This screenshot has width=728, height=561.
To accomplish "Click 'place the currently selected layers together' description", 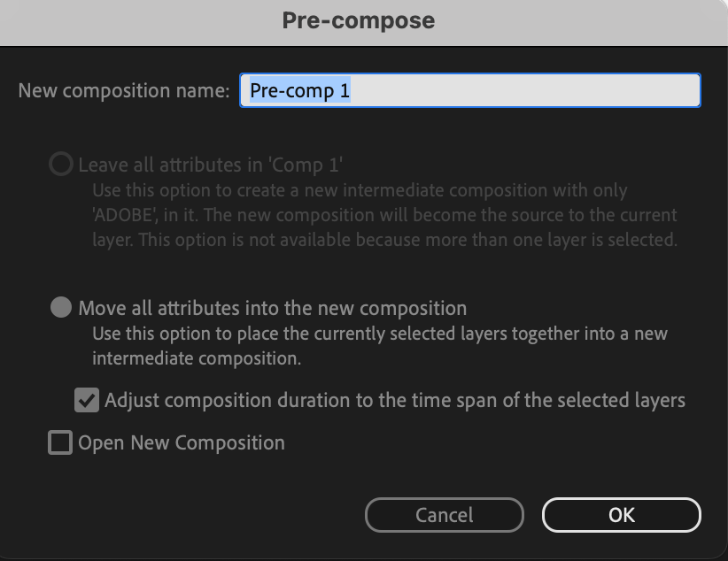I will [380, 334].
